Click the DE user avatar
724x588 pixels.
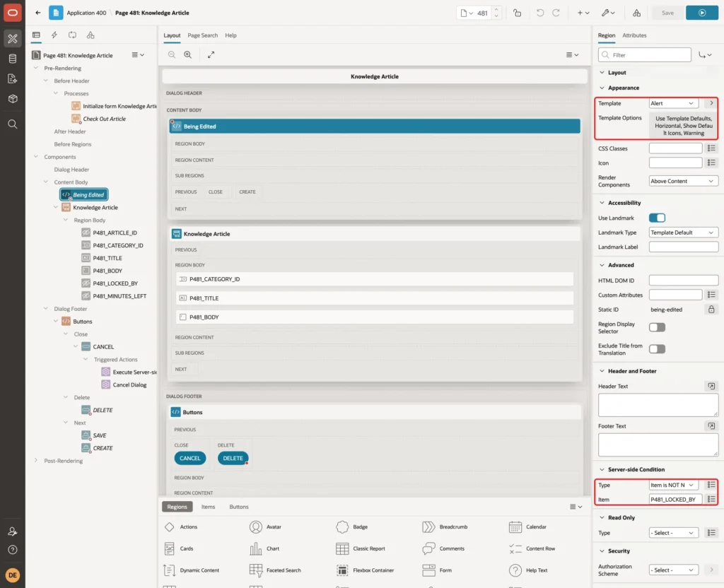13,575
